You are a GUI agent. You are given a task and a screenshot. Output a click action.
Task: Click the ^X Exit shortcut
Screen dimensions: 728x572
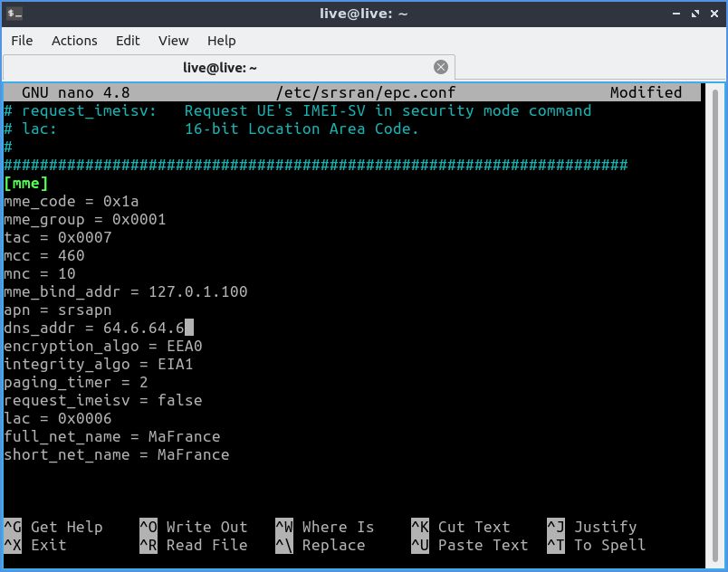pyautogui.click(x=35, y=545)
